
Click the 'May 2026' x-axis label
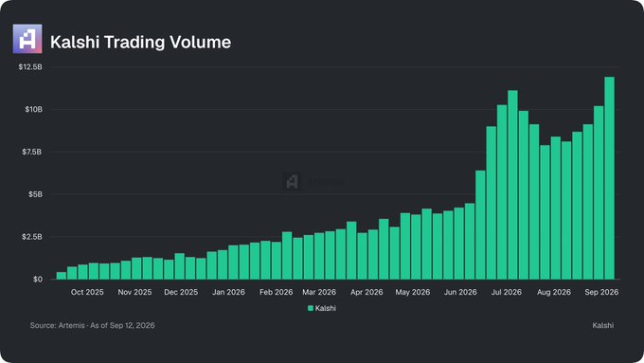click(413, 292)
